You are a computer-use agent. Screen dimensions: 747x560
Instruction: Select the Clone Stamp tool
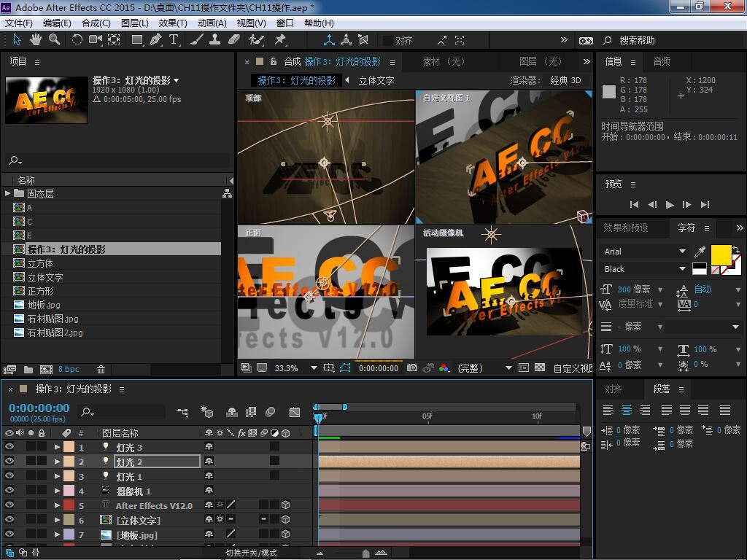tap(215, 40)
